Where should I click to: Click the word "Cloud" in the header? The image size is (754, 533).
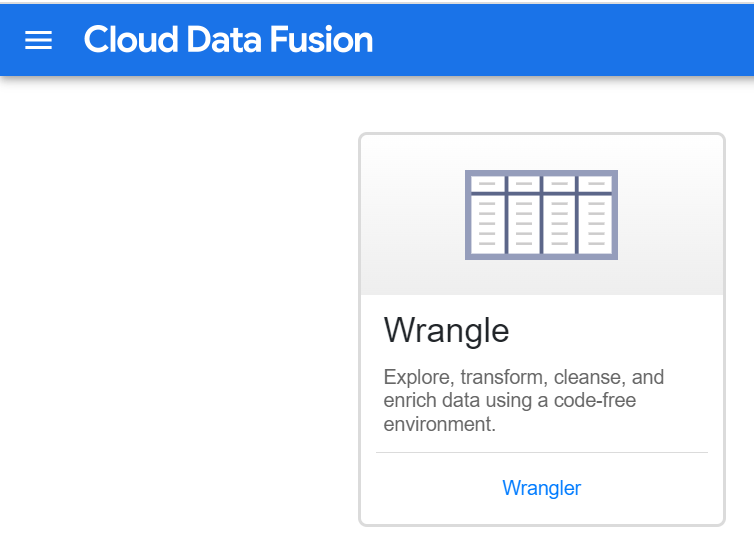coord(125,40)
